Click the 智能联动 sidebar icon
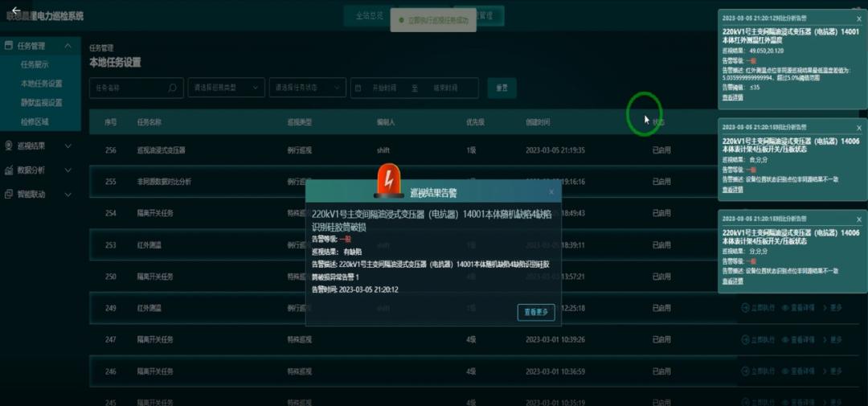This screenshot has width=868, height=406. point(9,195)
